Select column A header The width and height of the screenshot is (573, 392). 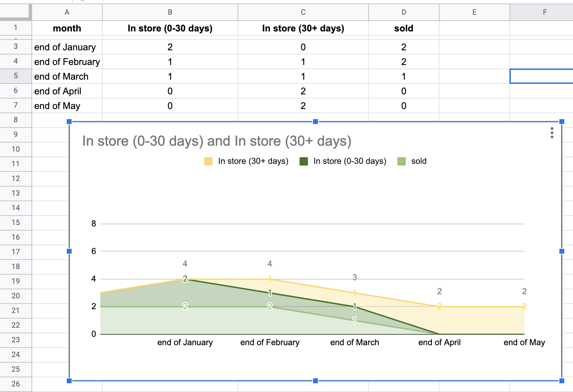click(x=67, y=12)
